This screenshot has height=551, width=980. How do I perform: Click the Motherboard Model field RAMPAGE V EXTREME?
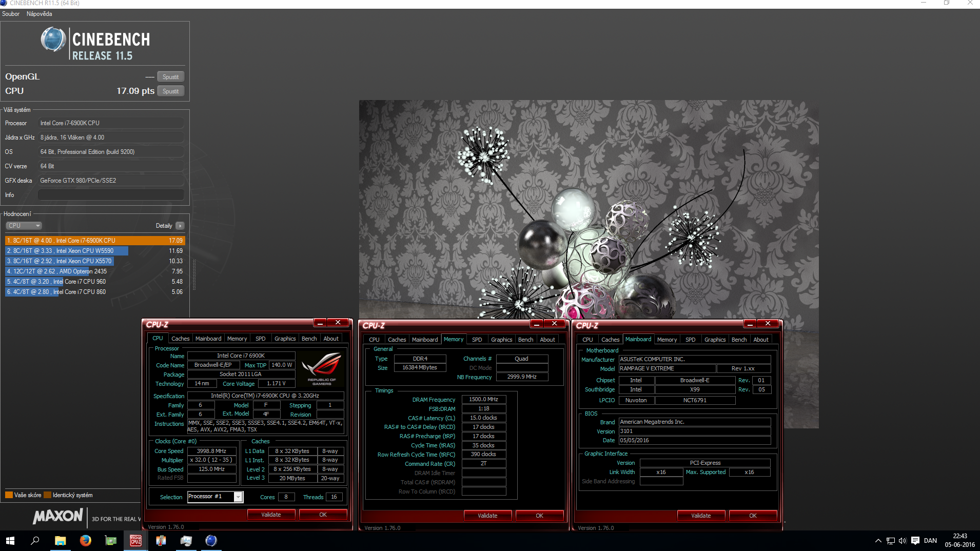coord(667,369)
